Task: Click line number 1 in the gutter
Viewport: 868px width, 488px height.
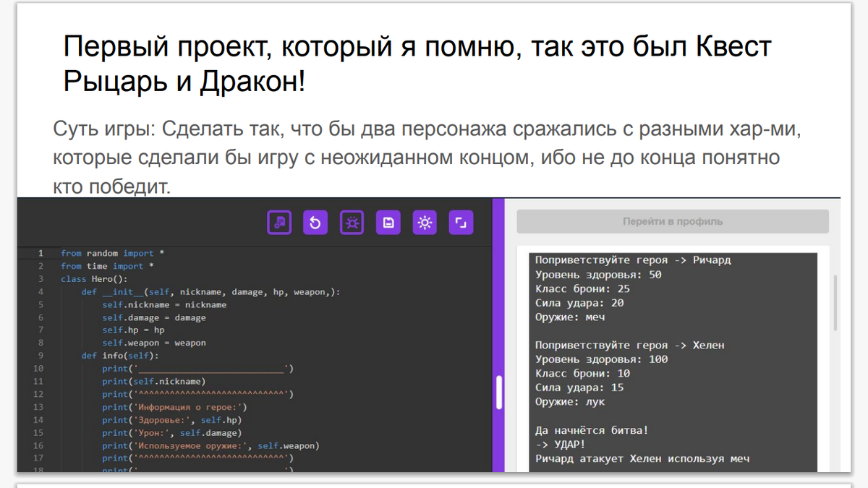Action: (41, 253)
